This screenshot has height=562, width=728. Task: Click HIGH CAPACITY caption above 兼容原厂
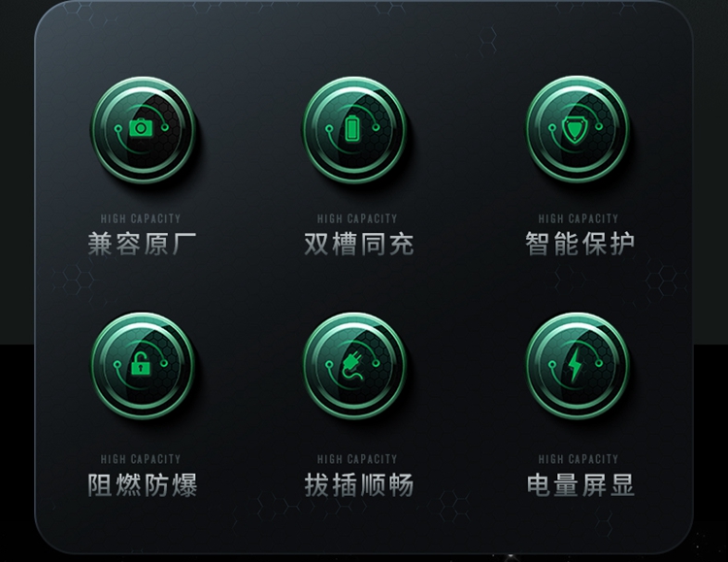point(140,218)
